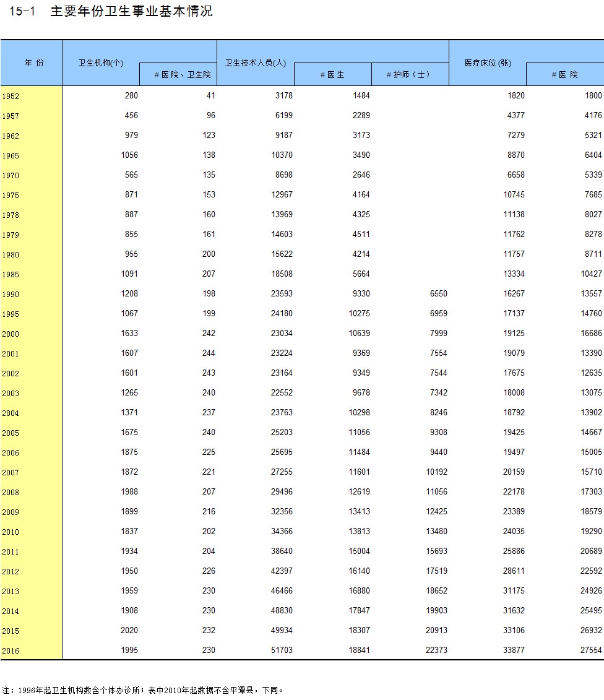
Task: Click the year cell 2009
Action: click(x=11, y=512)
